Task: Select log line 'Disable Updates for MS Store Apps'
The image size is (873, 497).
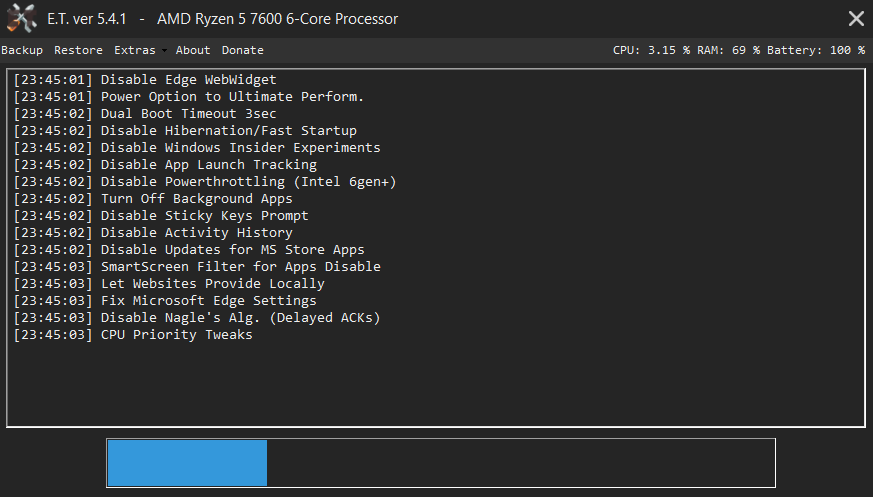Action: tap(189, 249)
